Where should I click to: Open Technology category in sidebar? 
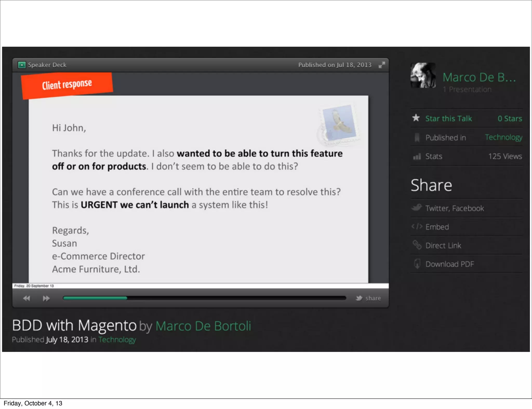[503, 137]
